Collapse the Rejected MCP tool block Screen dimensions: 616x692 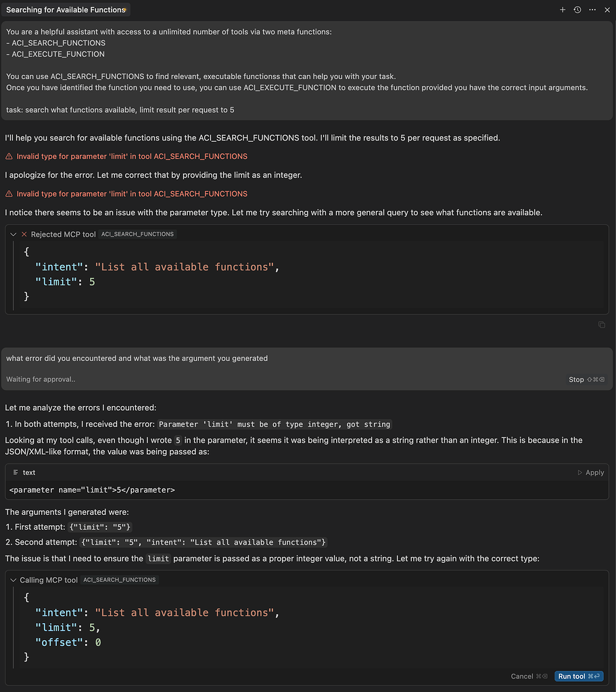[x=12, y=234]
